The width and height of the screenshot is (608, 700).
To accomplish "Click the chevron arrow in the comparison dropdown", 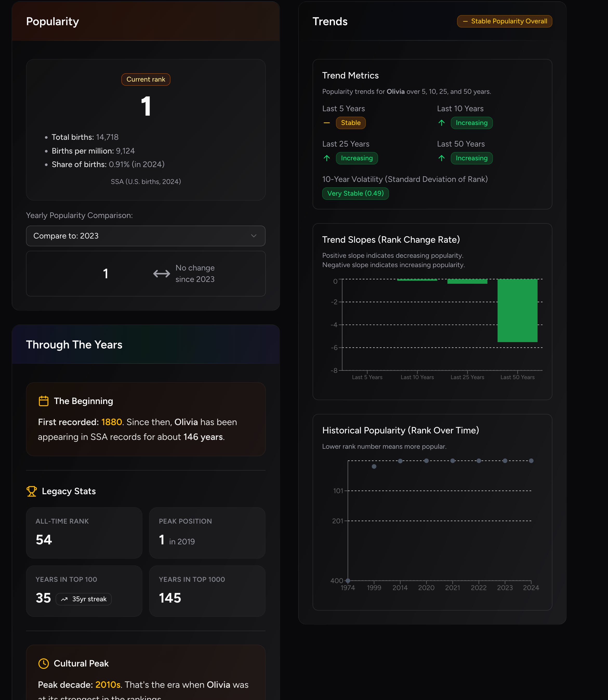I will tap(253, 236).
